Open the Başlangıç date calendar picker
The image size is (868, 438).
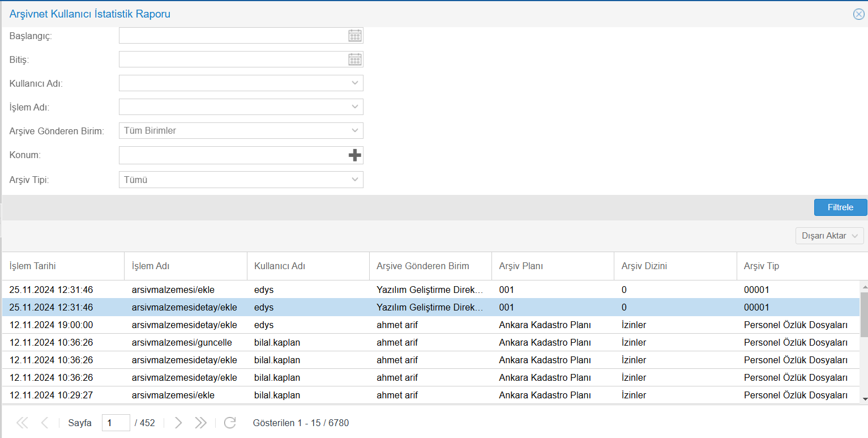354,36
